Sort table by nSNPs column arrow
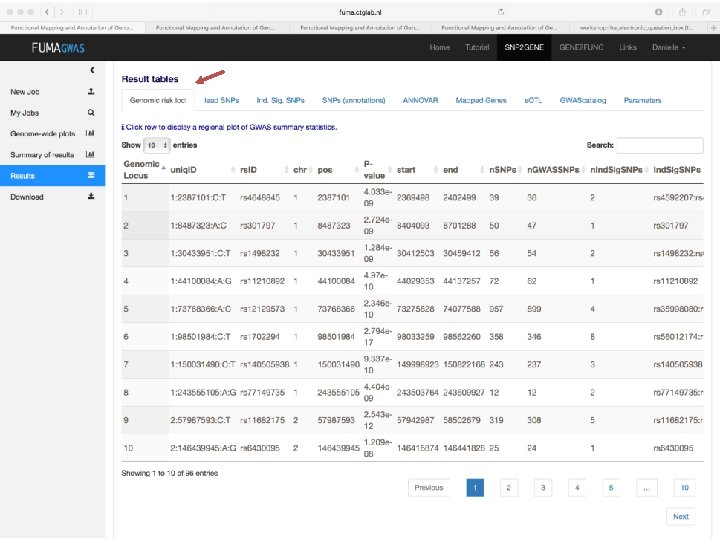The height and width of the screenshot is (540, 720). (520, 170)
